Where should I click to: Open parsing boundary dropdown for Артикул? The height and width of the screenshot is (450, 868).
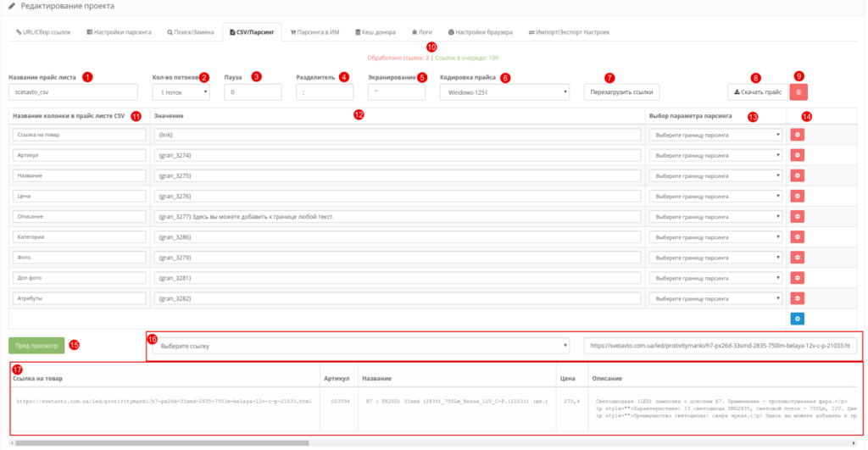click(715, 155)
